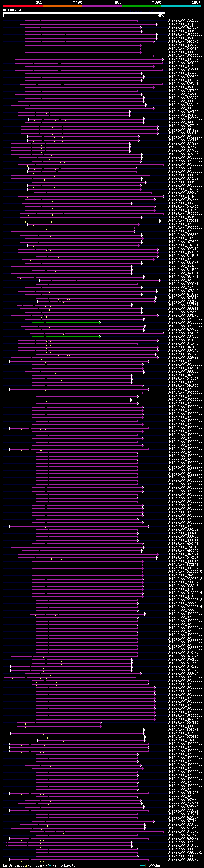204x868 pixels.
Task: Click the cyan 100char scale bar
Action: click(143, 865)
